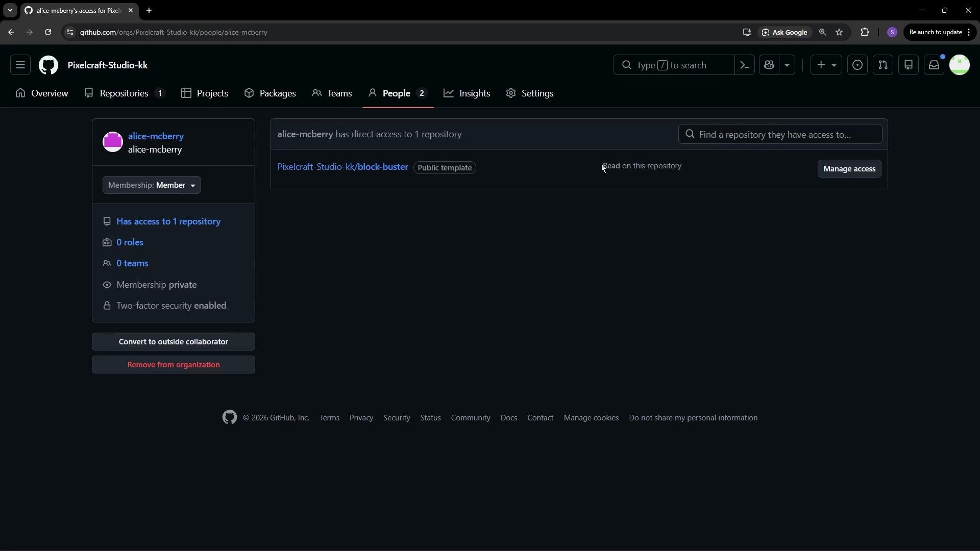Expand the Membership: Member dropdown
The width and height of the screenshot is (980, 551).
152,185
